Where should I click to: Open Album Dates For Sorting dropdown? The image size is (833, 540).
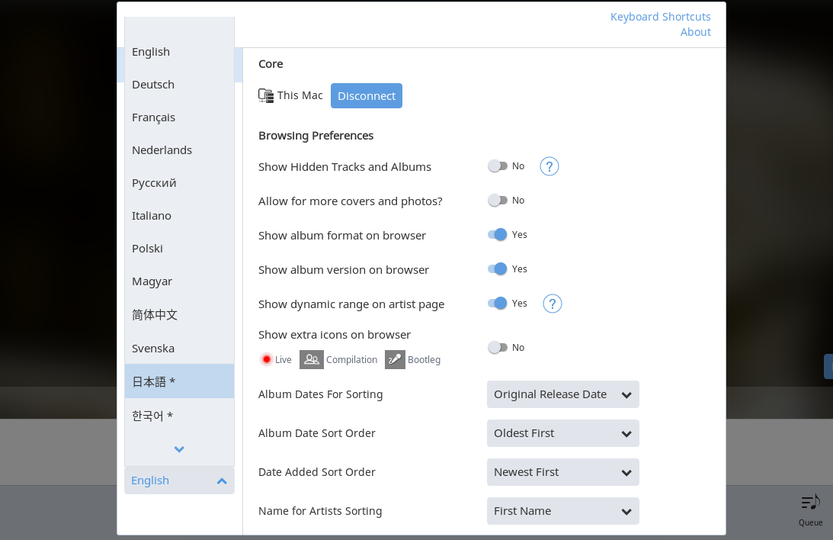point(563,394)
